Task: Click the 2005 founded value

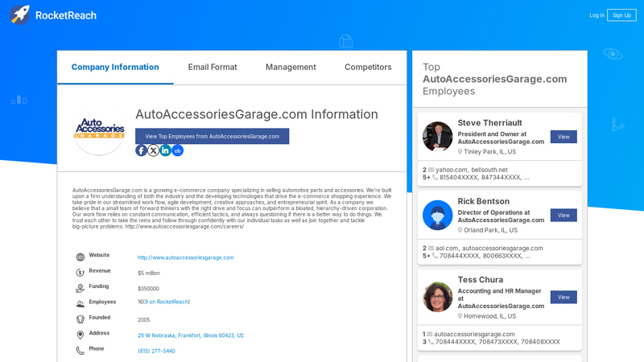Action: point(144,319)
